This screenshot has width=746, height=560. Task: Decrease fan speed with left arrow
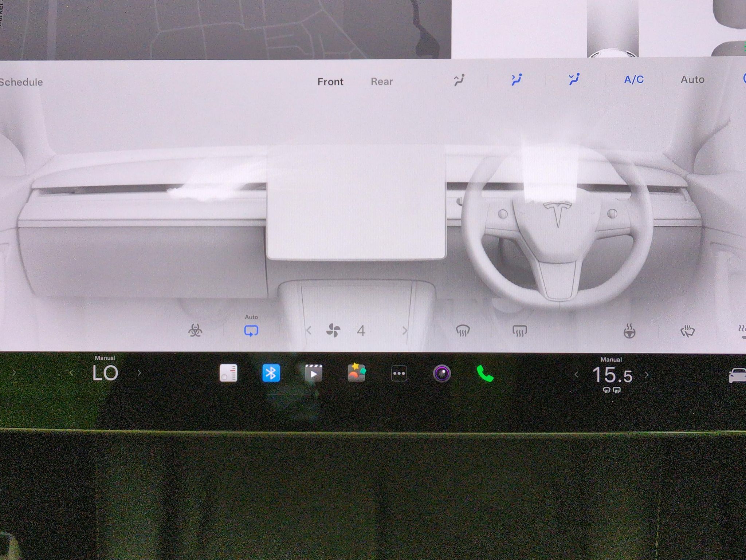pos(309,331)
